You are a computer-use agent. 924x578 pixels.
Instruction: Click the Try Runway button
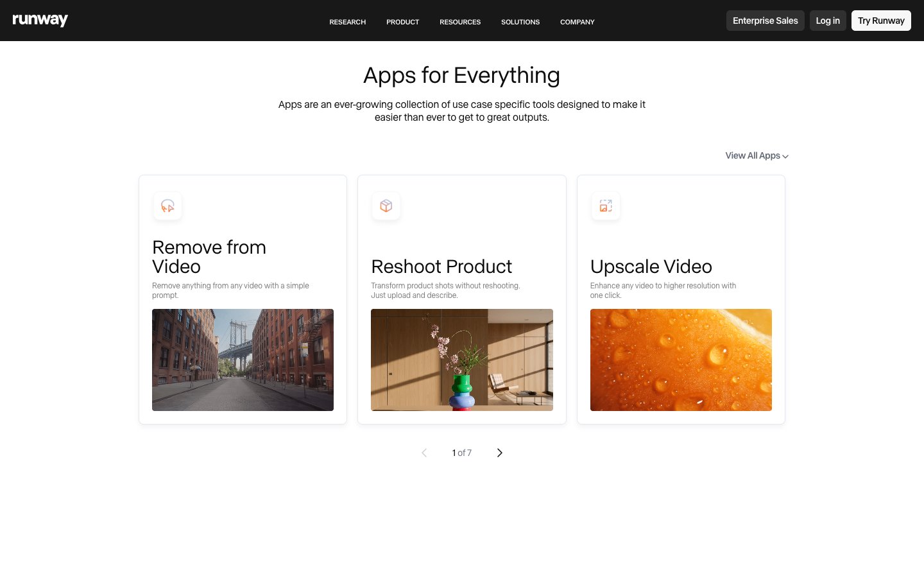click(881, 20)
